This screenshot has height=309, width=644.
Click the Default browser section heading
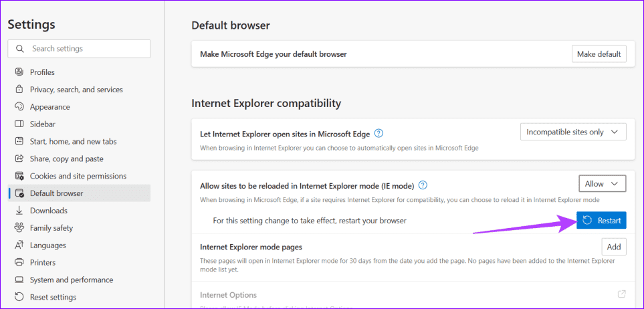pyautogui.click(x=231, y=25)
